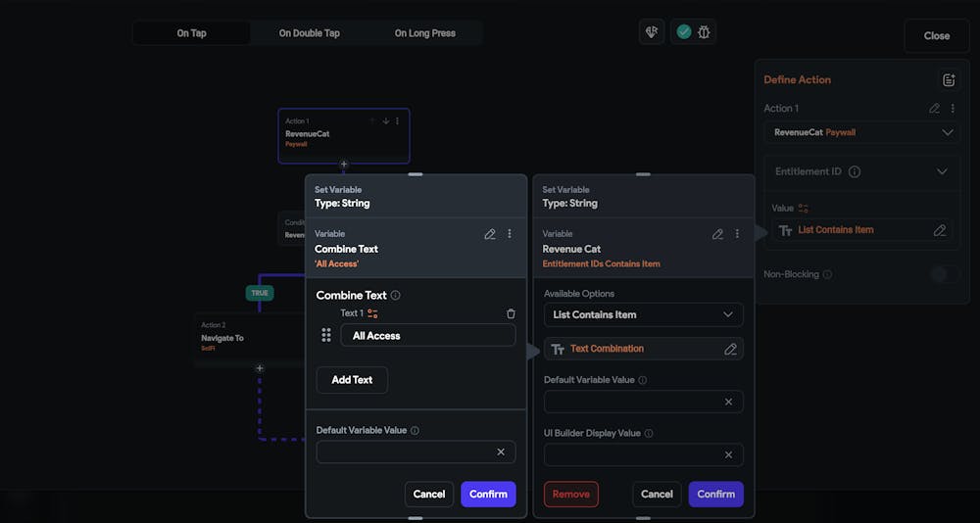
Task: Open Revenue Cat variable three-dot menu
Action: click(737, 234)
